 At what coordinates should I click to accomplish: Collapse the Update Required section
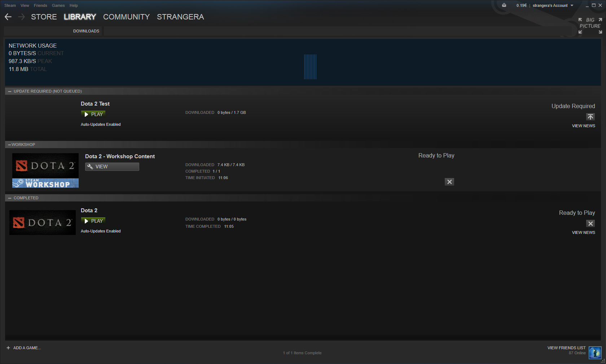(10, 92)
